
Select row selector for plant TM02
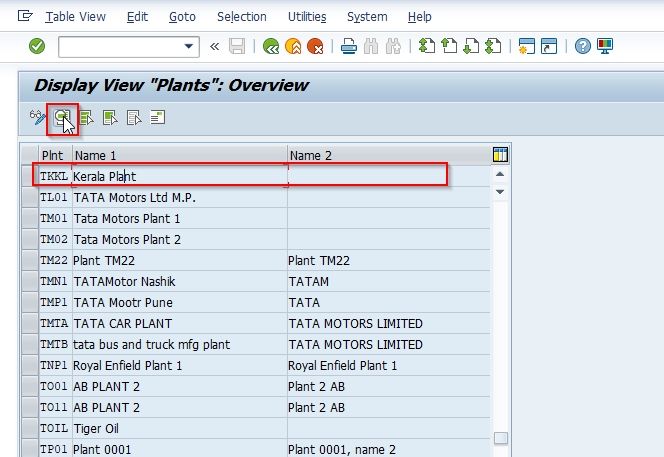click(x=30, y=239)
